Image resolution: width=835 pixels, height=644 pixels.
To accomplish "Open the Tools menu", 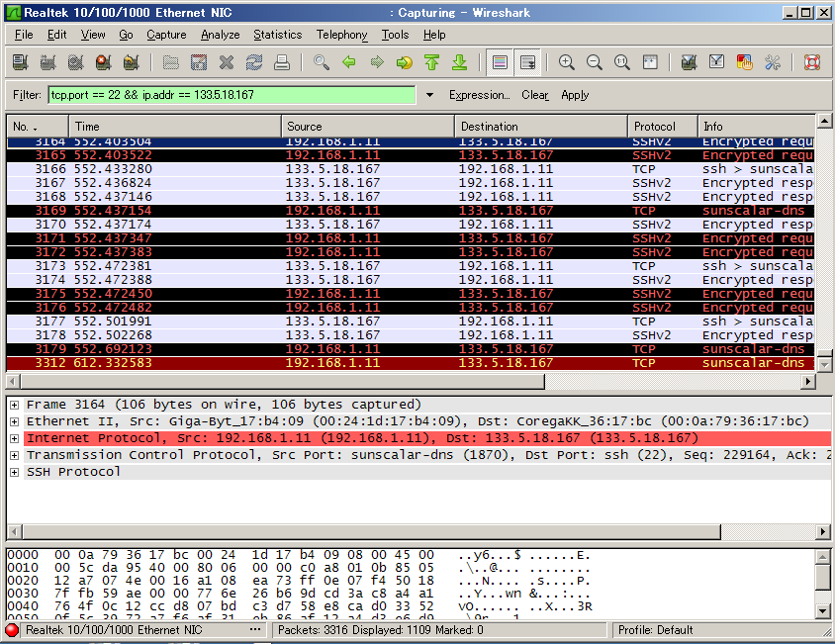I will (x=395, y=35).
